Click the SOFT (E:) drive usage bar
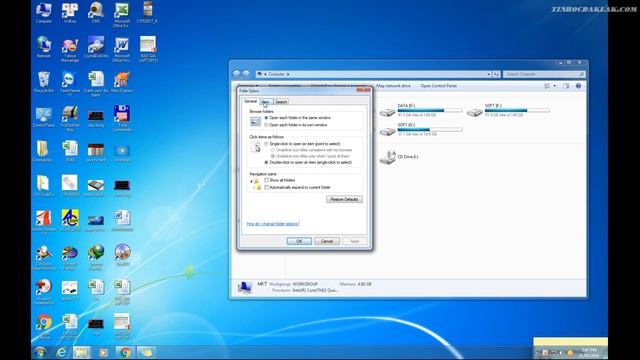The width and height of the screenshot is (640, 360). tap(517, 110)
